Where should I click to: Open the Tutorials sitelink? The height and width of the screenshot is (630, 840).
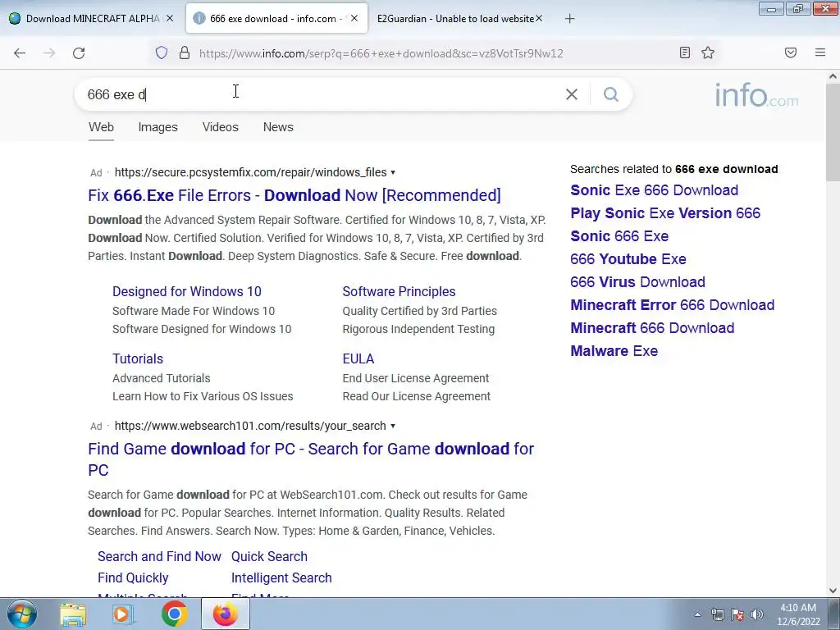pos(138,359)
